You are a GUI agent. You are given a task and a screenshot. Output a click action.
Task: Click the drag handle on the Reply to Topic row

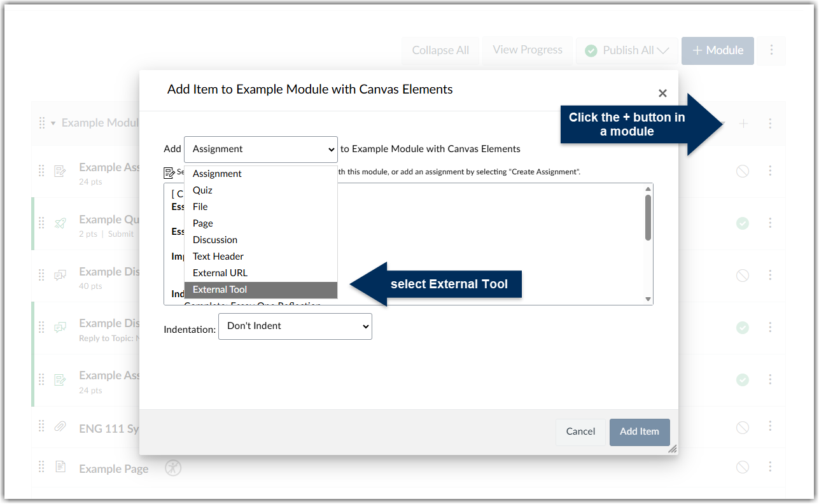(x=41, y=327)
